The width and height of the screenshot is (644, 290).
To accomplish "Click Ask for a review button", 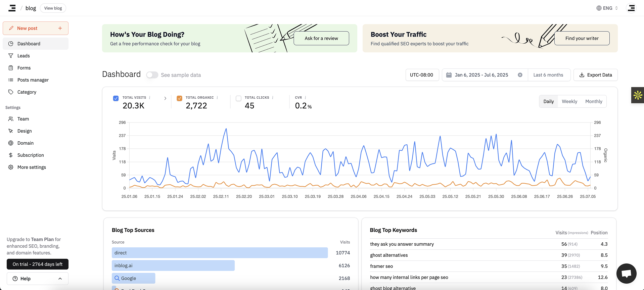I will coord(321,38).
